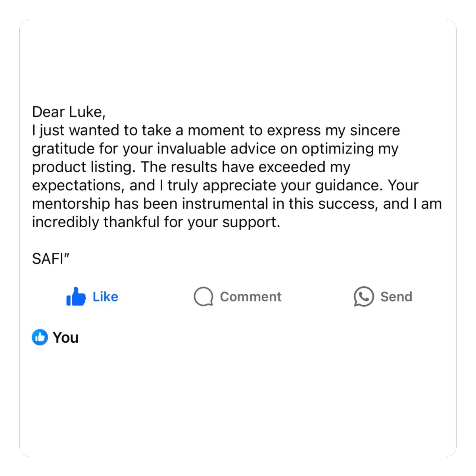Open comments via the speech bubble icon
This screenshot has height=476, width=476.
pyautogui.click(x=203, y=297)
